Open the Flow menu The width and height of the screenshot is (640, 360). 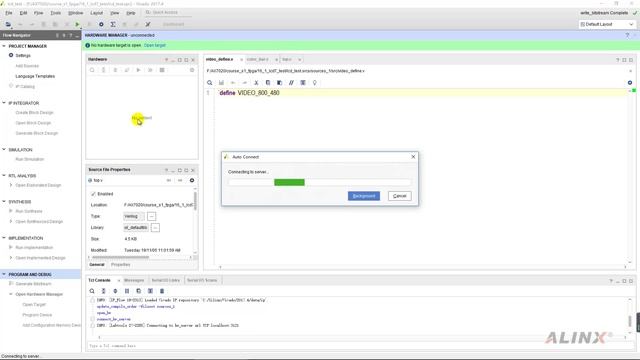click(x=38, y=13)
